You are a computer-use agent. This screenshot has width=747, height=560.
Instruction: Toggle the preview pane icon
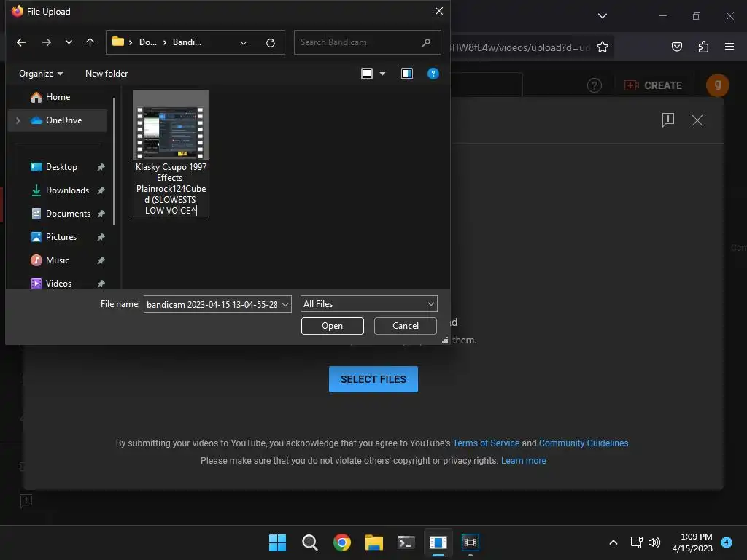[407, 74]
